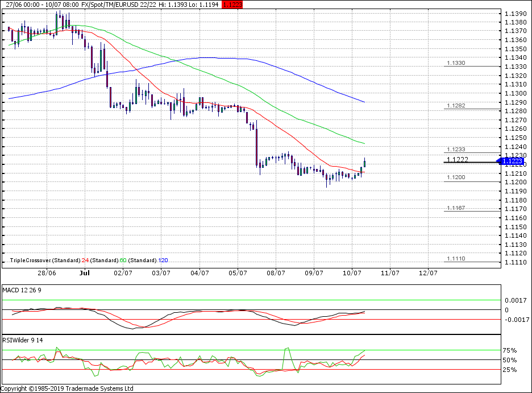Select the 1.1167 level label
The height and width of the screenshot is (393, 532).
pos(456,208)
